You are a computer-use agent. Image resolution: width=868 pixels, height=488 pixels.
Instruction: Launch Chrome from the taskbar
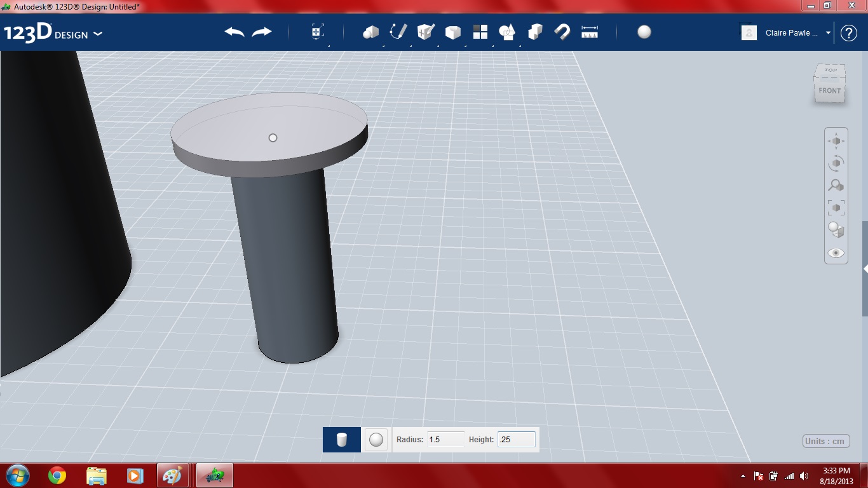click(57, 475)
